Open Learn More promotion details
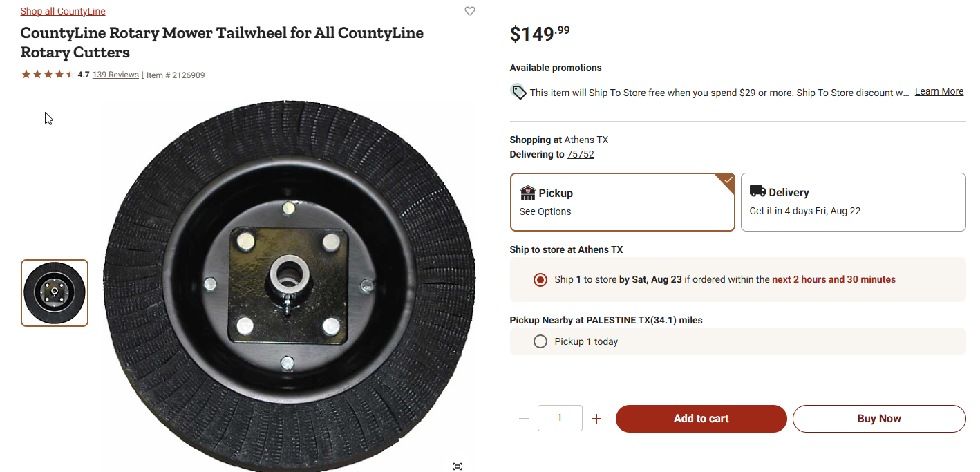 939,92
